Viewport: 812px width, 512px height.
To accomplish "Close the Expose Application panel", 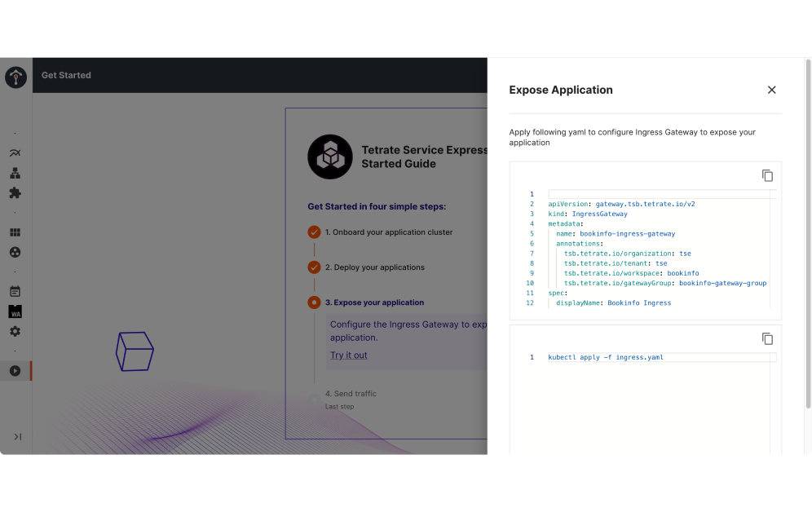I will [x=771, y=90].
